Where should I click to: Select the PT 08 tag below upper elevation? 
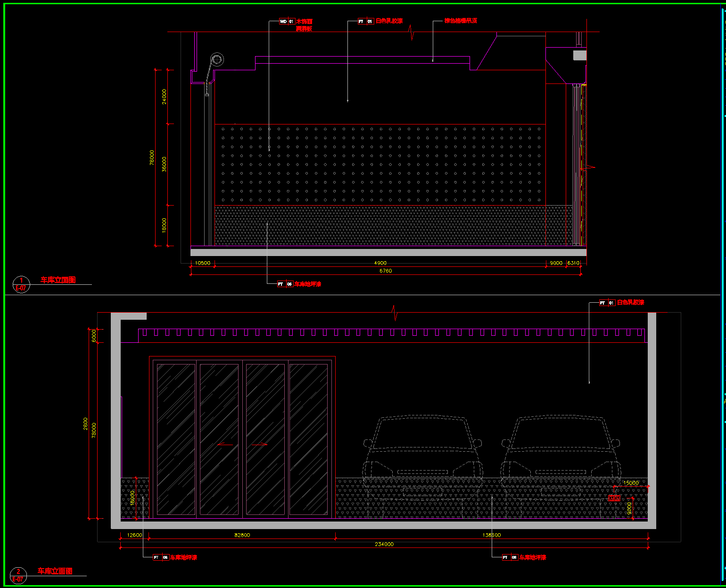point(285,284)
